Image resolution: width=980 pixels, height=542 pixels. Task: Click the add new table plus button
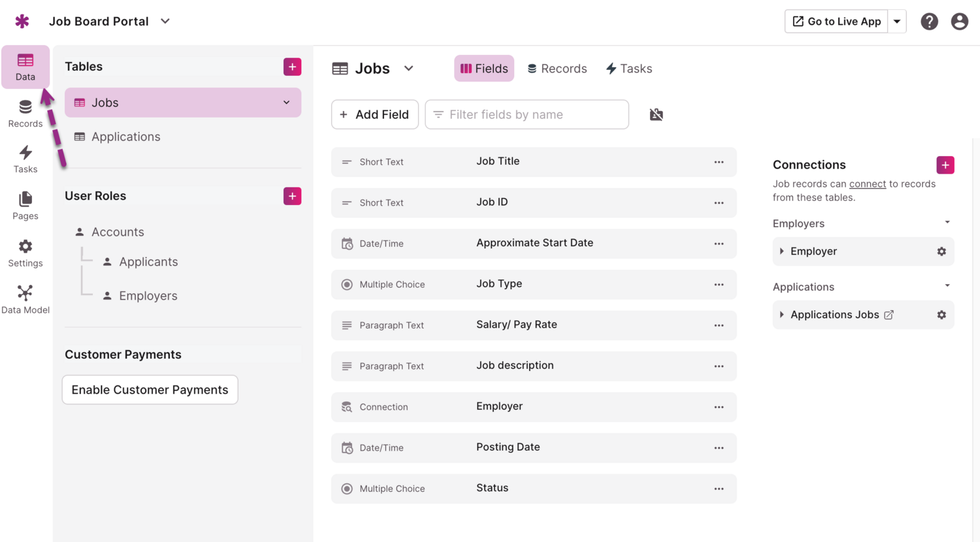coord(292,67)
